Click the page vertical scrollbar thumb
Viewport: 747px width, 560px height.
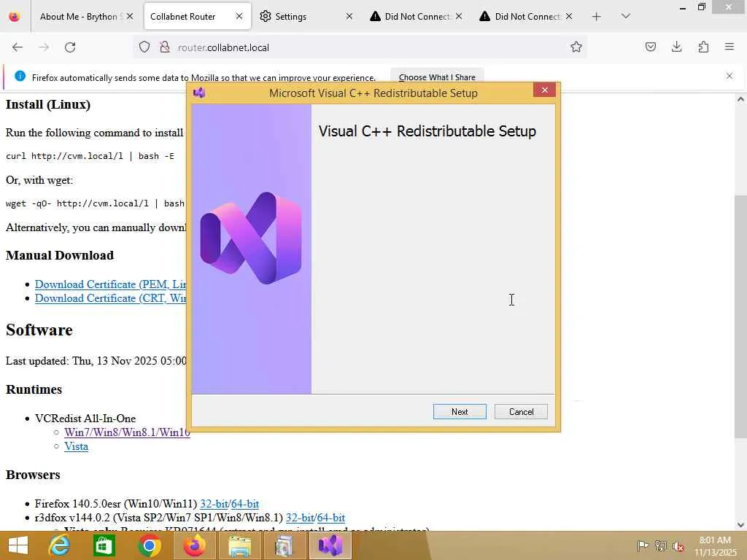pyautogui.click(x=740, y=316)
